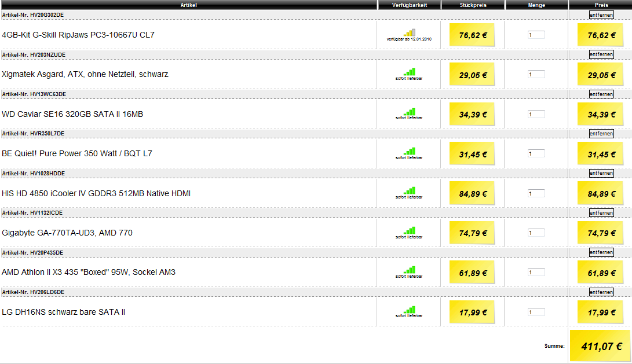Click unit price 61,89 € of AMD Athlon II
The width and height of the screenshot is (632, 364).
(472, 273)
